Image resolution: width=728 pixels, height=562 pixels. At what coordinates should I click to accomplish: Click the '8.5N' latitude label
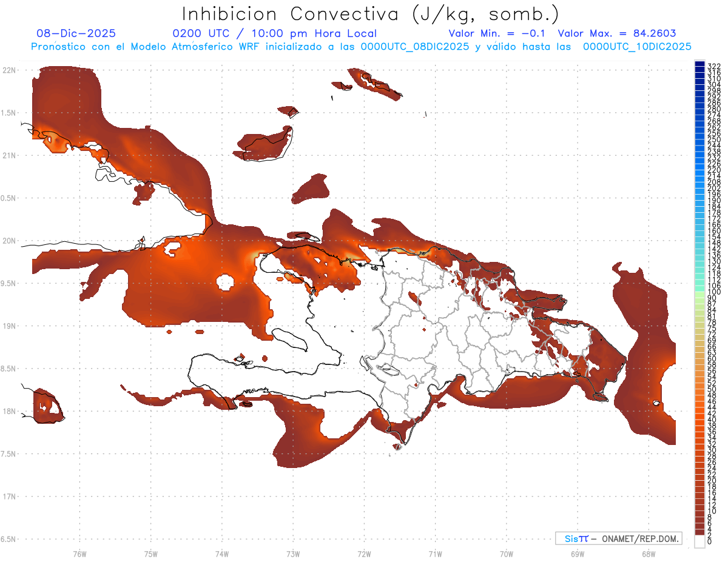pyautogui.click(x=8, y=369)
